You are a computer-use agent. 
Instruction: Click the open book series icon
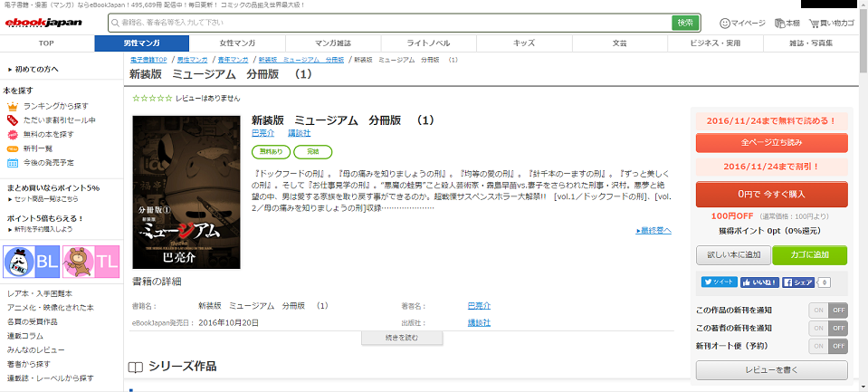pyautogui.click(x=136, y=367)
